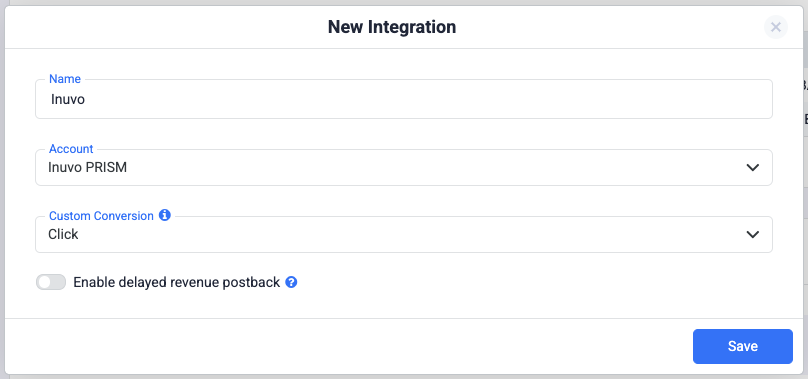Open the Custom Conversion combo box

(x=403, y=235)
